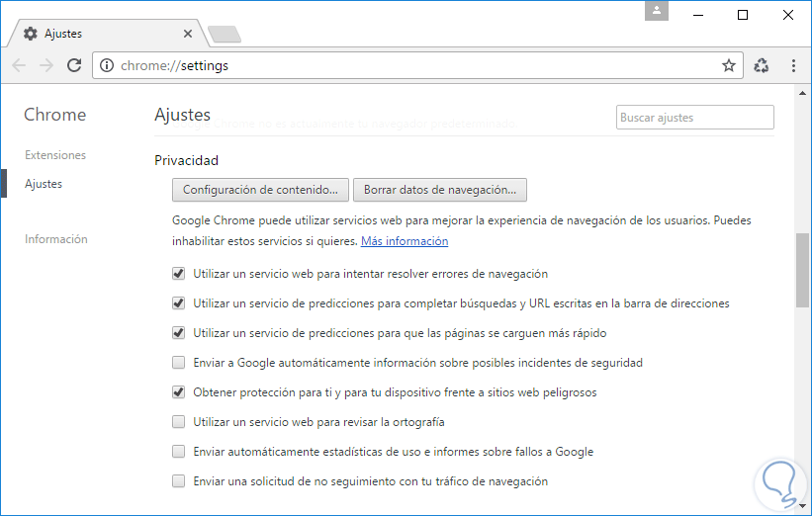Click the Buscar ajustes search field
This screenshot has width=812, height=516.
695,118
